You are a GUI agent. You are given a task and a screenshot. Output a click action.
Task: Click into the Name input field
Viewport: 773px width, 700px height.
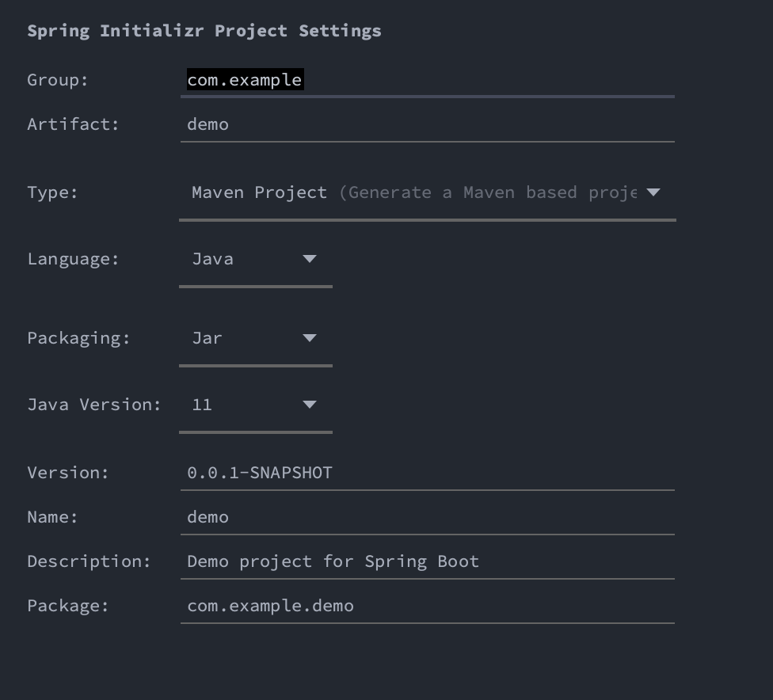pyautogui.click(x=428, y=518)
